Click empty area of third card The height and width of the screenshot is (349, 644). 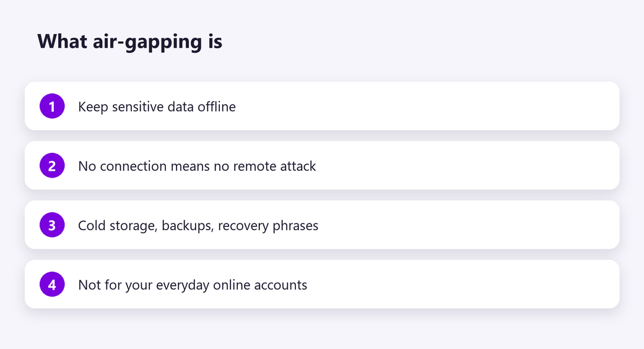468,225
